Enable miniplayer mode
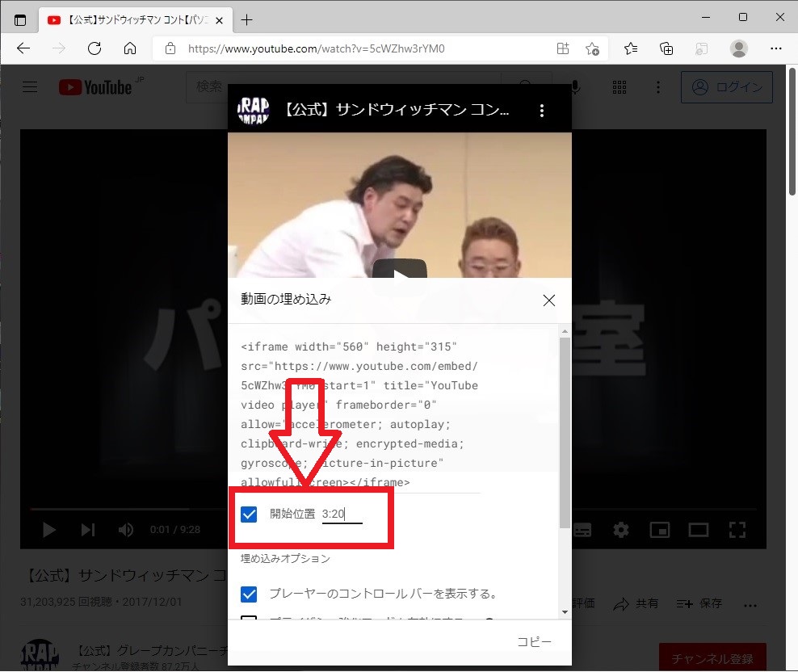Viewport: 798px width, 672px height. coord(660,530)
